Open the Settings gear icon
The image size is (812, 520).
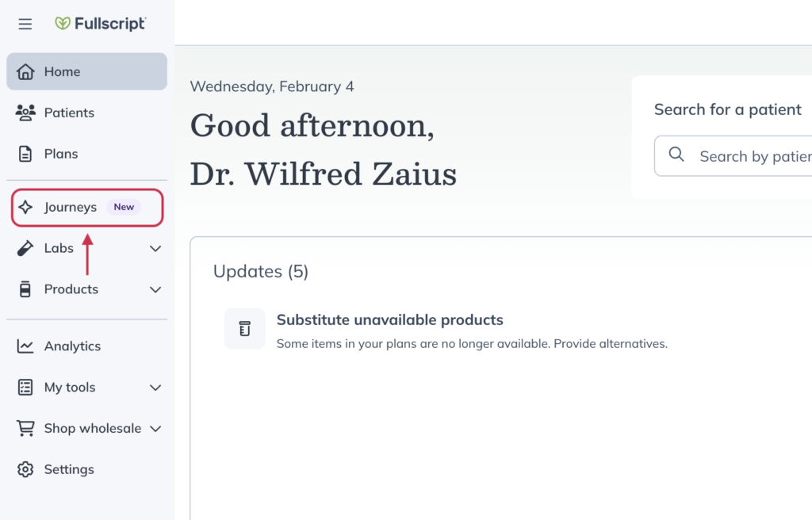coord(25,469)
